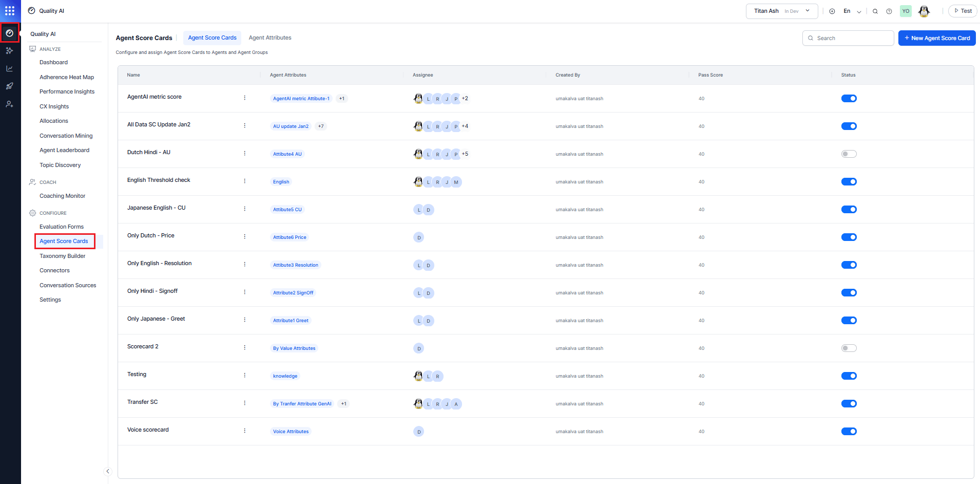Click the YO user badge
Viewport: 980px width, 484px height.
[906, 11]
